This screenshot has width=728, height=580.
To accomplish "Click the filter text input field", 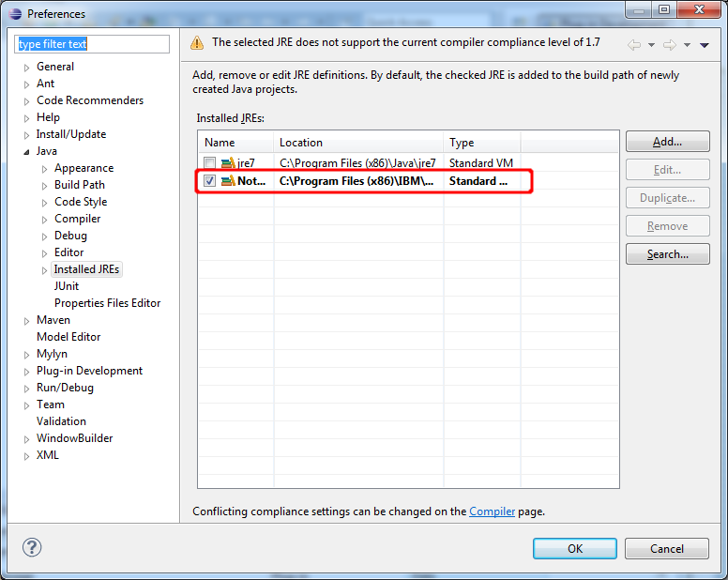I will (x=91, y=44).
